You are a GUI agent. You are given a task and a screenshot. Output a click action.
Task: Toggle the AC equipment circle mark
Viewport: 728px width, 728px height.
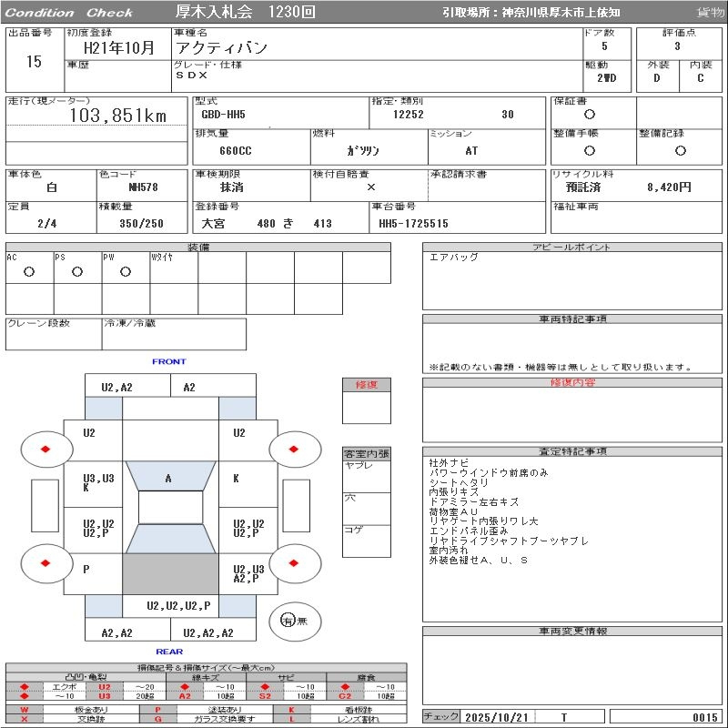29,271
